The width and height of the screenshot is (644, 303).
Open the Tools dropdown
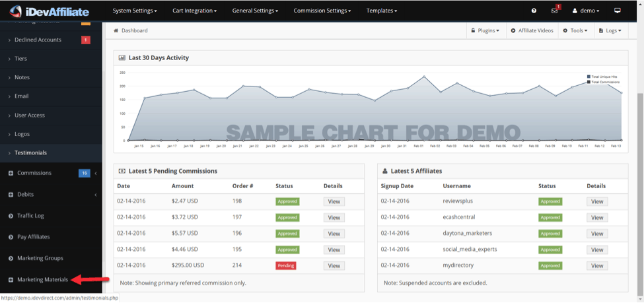pos(575,31)
